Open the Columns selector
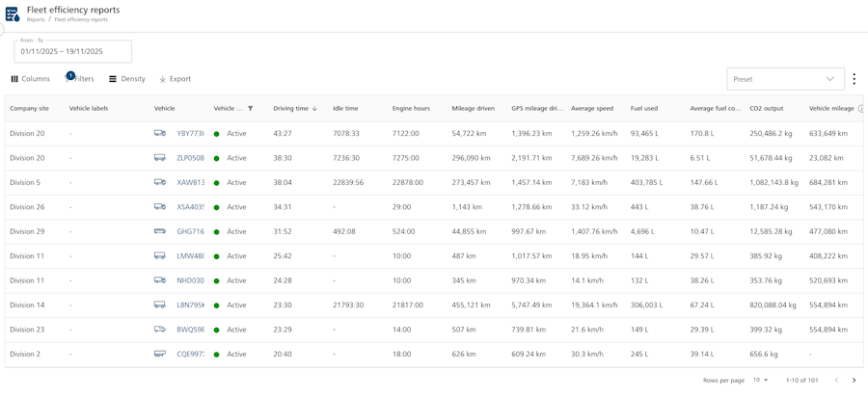This screenshot has width=868, height=398. click(x=30, y=79)
